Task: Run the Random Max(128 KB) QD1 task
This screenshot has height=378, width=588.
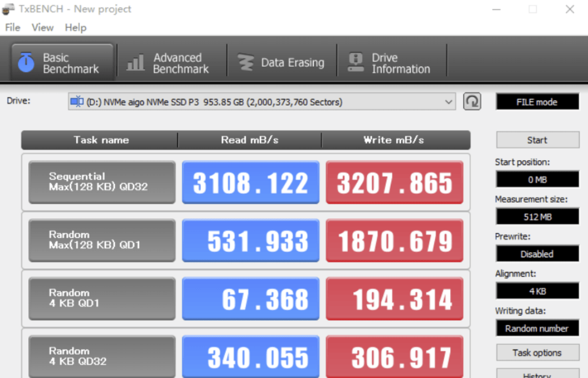Action: pos(102,240)
